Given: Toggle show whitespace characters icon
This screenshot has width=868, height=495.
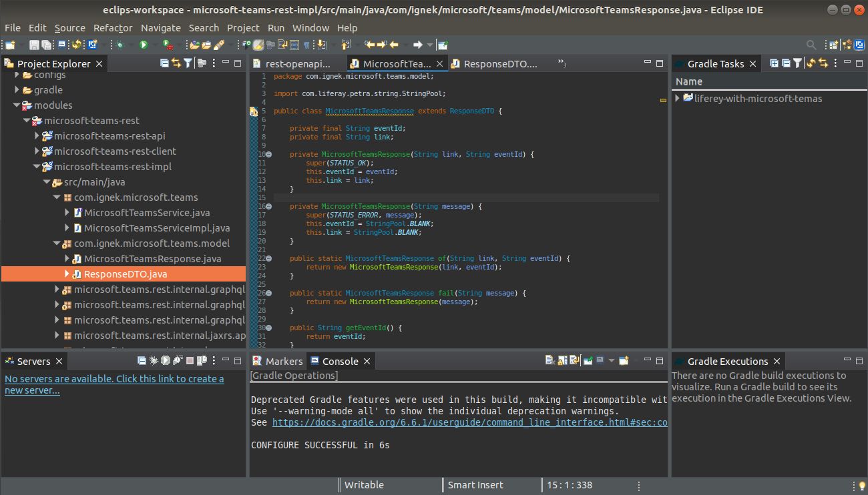Looking at the screenshot, I should (x=306, y=45).
